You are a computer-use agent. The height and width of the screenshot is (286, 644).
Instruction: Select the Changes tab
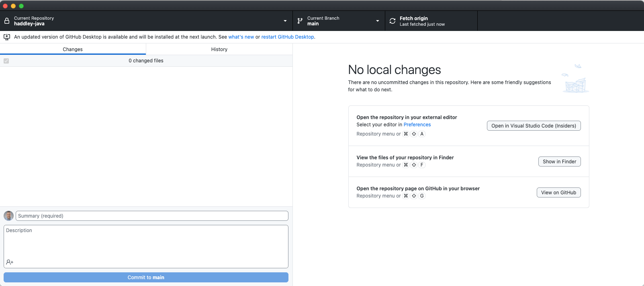73,49
